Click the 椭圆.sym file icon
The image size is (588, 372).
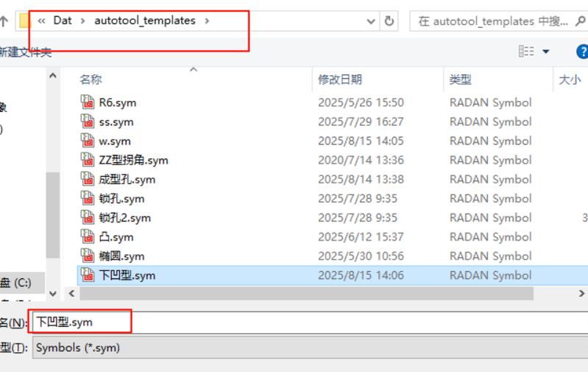tap(88, 256)
